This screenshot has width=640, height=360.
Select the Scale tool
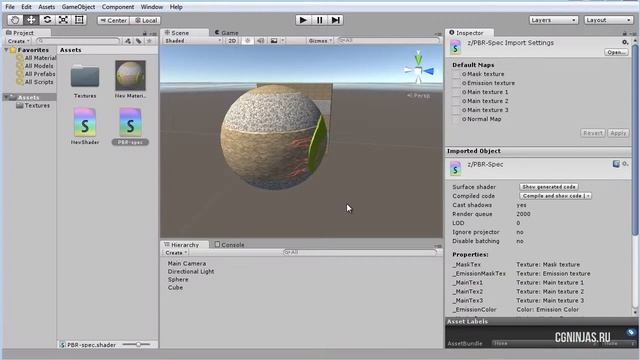click(63, 20)
